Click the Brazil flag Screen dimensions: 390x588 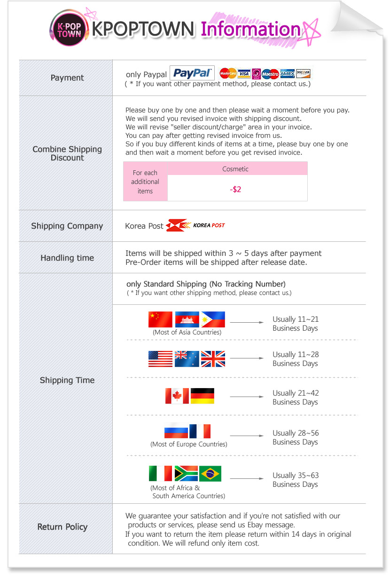[210, 474]
